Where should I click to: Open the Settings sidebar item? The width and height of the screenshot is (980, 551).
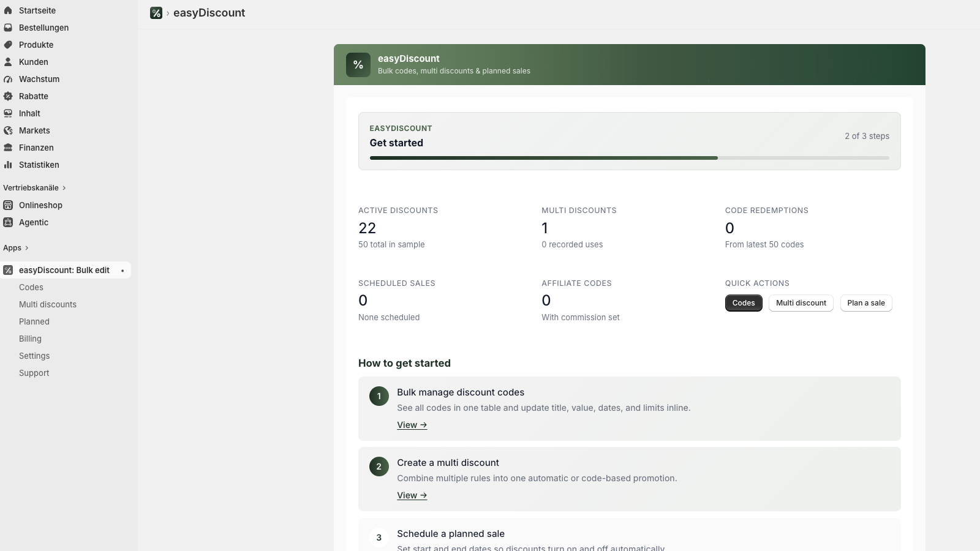(34, 356)
